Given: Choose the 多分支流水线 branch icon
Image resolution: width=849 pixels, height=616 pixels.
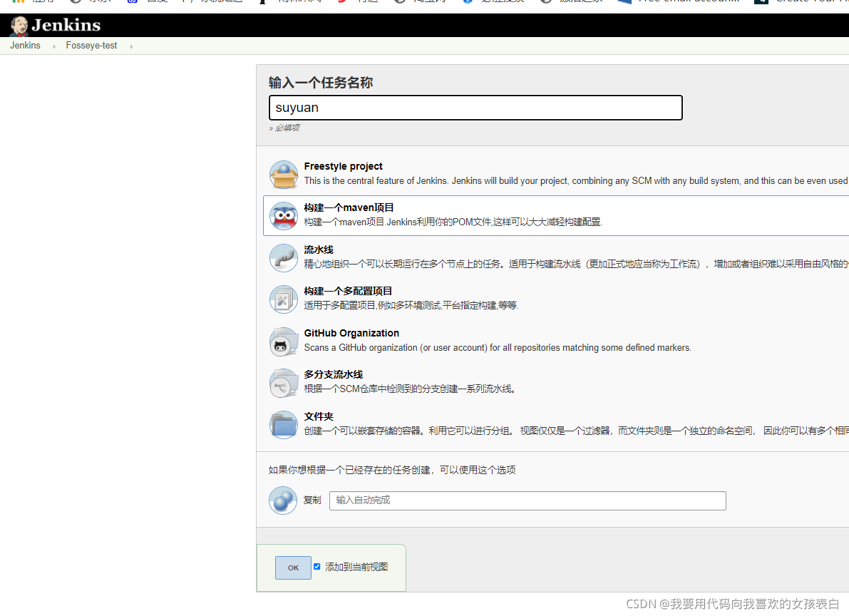Looking at the screenshot, I should pyautogui.click(x=284, y=383).
